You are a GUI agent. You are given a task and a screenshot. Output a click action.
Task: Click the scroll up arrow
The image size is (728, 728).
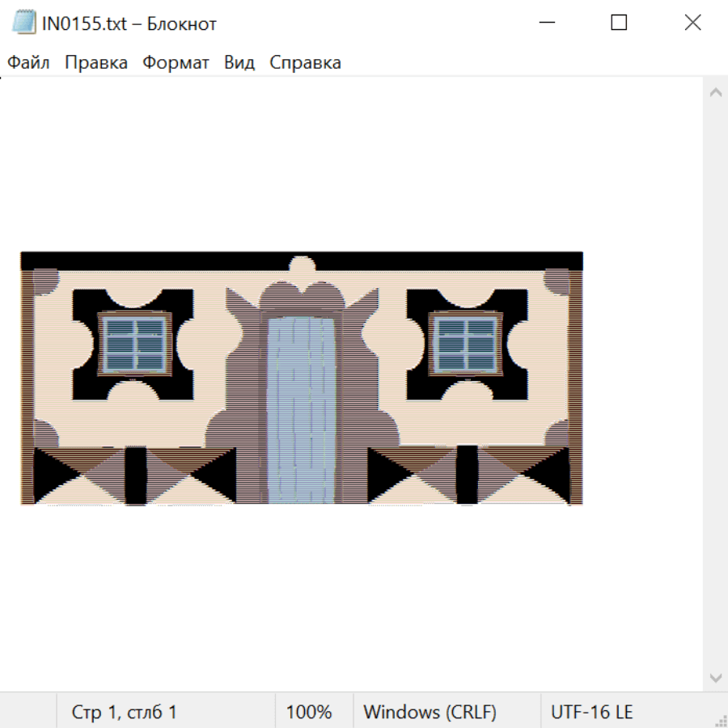tap(715, 93)
